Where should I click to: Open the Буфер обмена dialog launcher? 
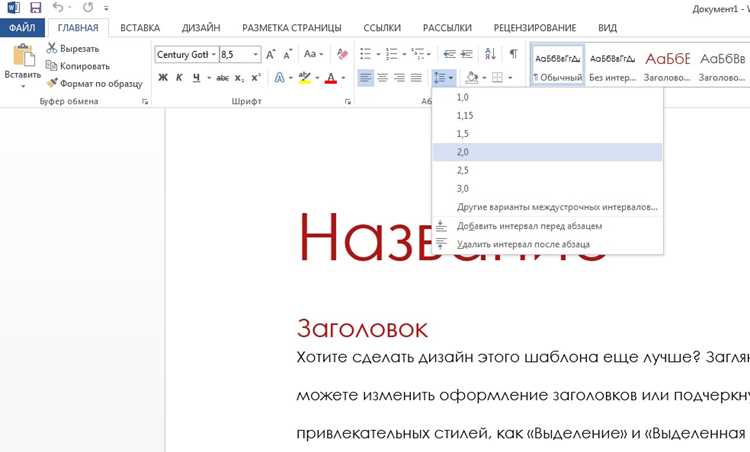click(144, 101)
